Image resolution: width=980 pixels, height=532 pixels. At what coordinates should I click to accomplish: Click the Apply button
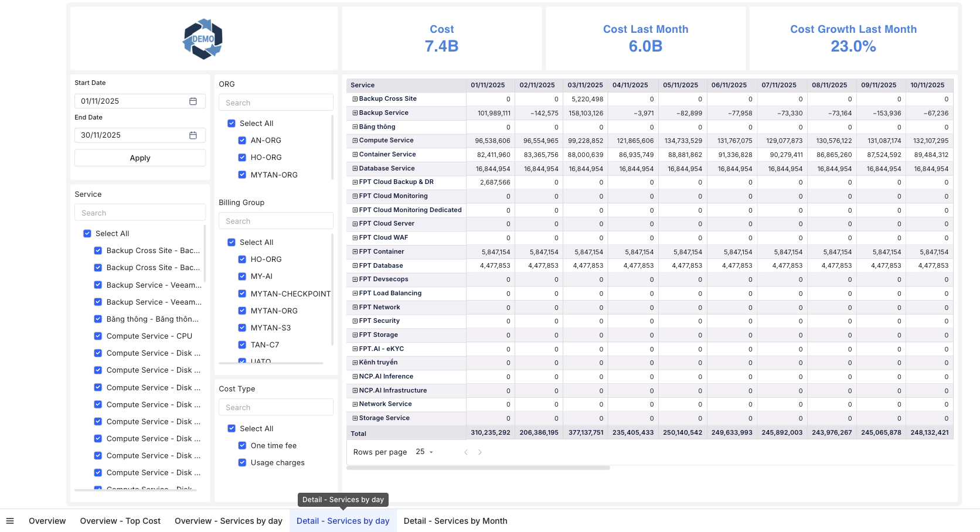[x=139, y=158]
